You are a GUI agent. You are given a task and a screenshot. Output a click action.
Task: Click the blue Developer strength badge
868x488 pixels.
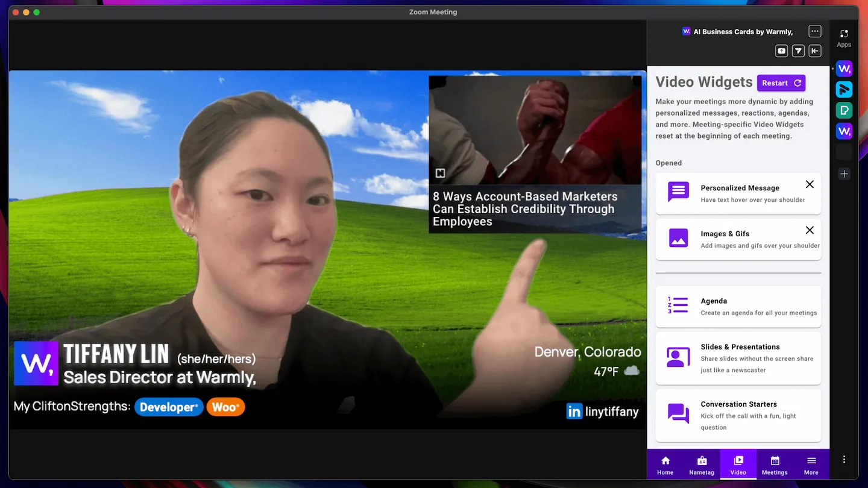tap(169, 407)
